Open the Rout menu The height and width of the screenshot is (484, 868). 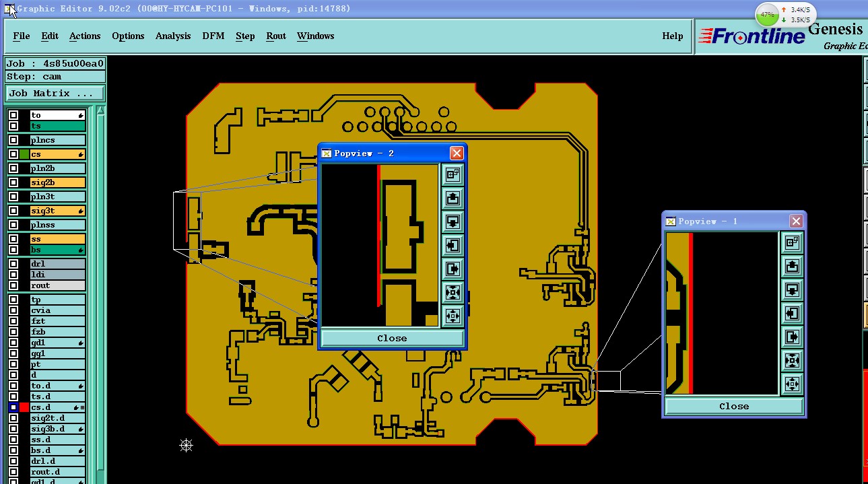pos(276,36)
